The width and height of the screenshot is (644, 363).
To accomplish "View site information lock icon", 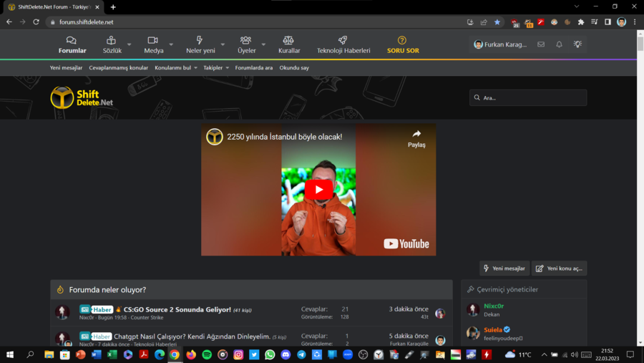I will point(52,22).
